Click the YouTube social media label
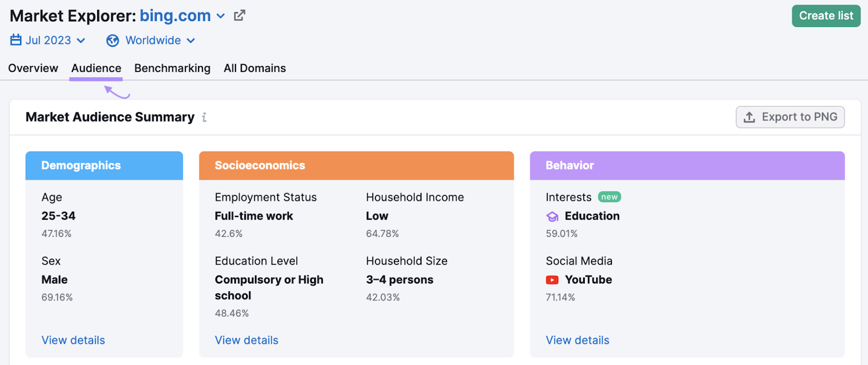The height and width of the screenshot is (365, 868). 588,280
